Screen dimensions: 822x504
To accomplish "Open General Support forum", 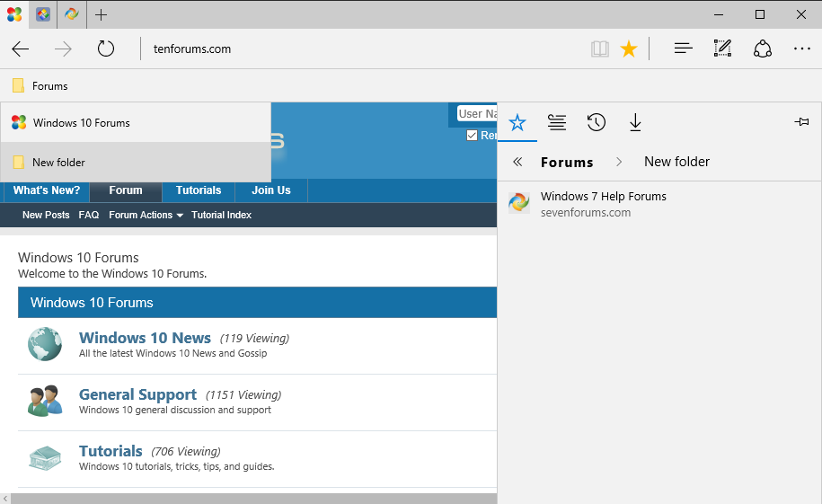I will 137,394.
